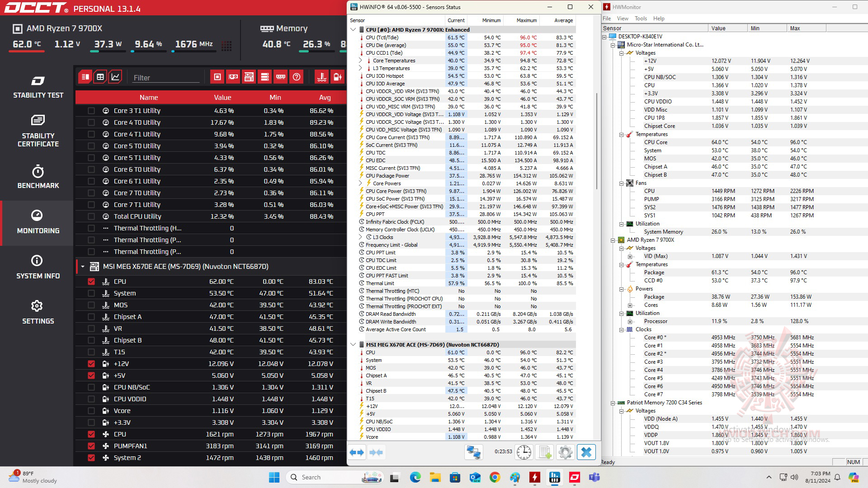The height and width of the screenshot is (488, 868).
Task: Enable Total CPU Utility checkbox
Action: click(91, 216)
